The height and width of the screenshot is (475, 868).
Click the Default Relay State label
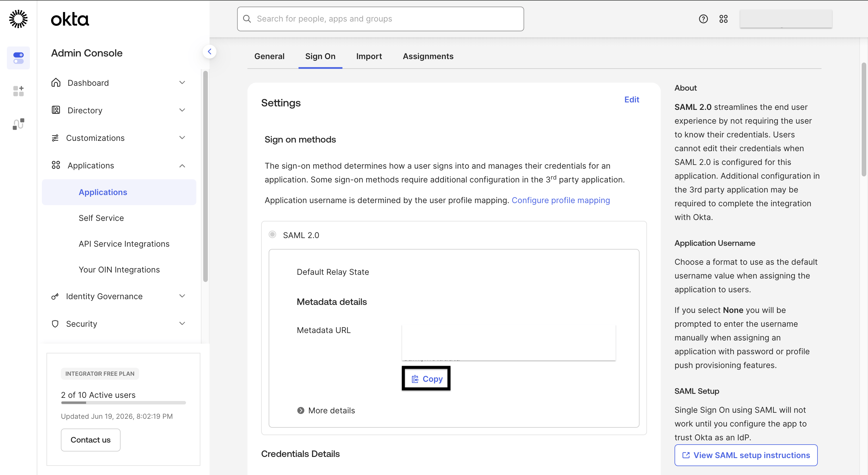(x=333, y=272)
